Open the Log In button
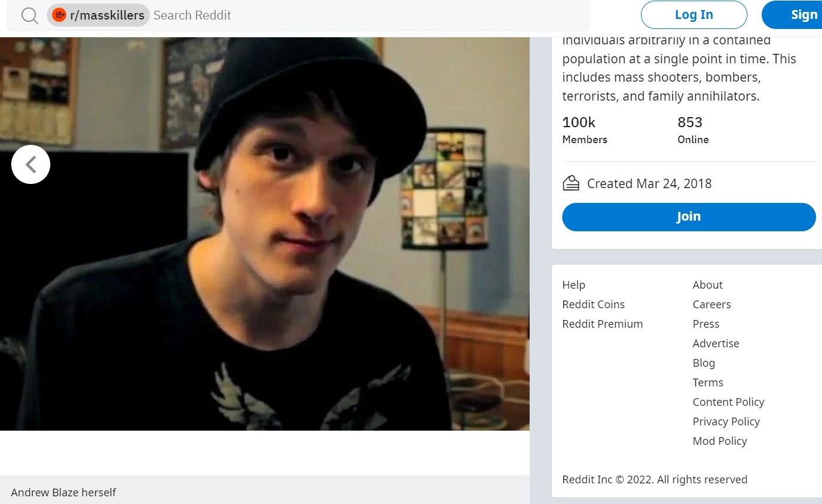Image resolution: width=822 pixels, height=504 pixels. (694, 15)
